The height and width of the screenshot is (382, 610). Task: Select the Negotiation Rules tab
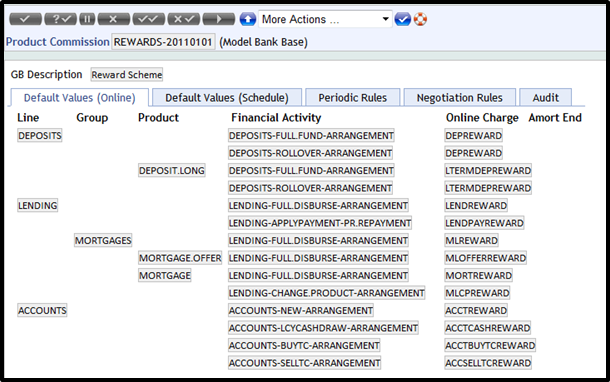tap(459, 98)
